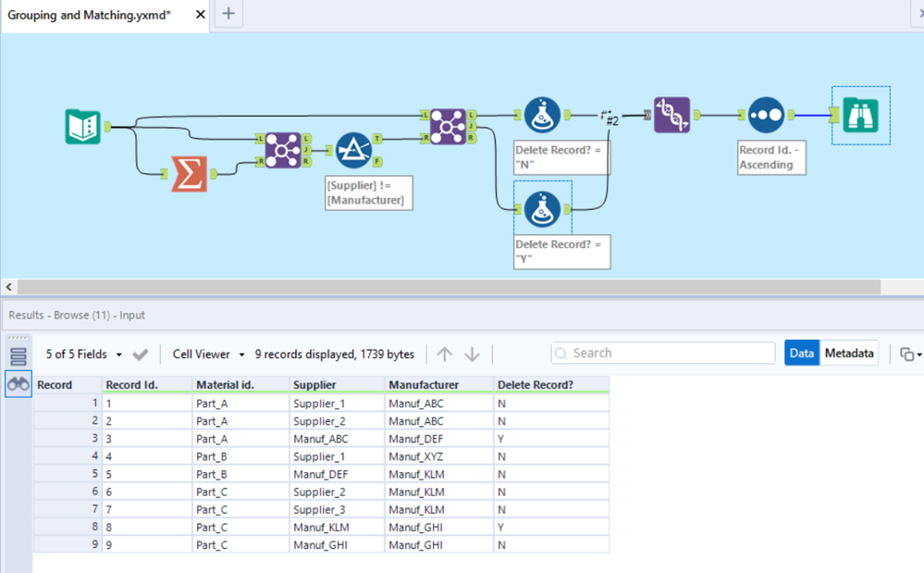Image resolution: width=924 pixels, height=573 pixels.
Task: Click the Delete Record? column header
Action: point(551,384)
